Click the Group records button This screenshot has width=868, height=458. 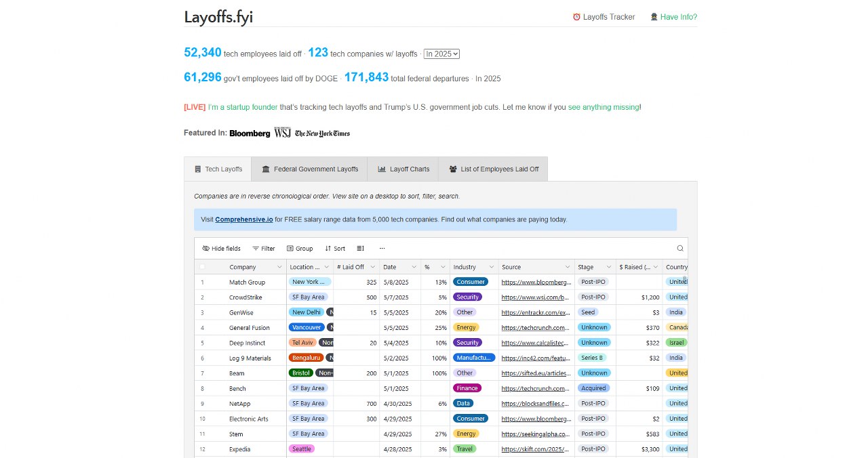pos(300,249)
